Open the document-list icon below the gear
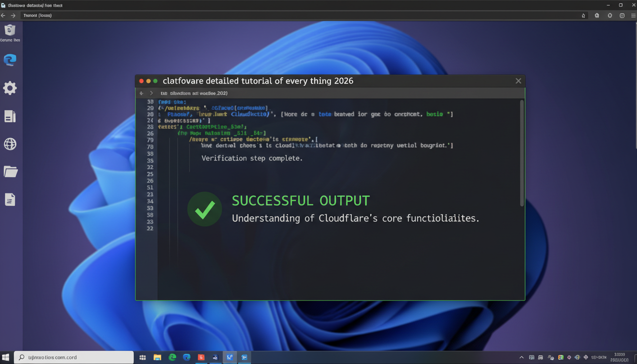This screenshot has width=637, height=364. pyautogui.click(x=10, y=116)
